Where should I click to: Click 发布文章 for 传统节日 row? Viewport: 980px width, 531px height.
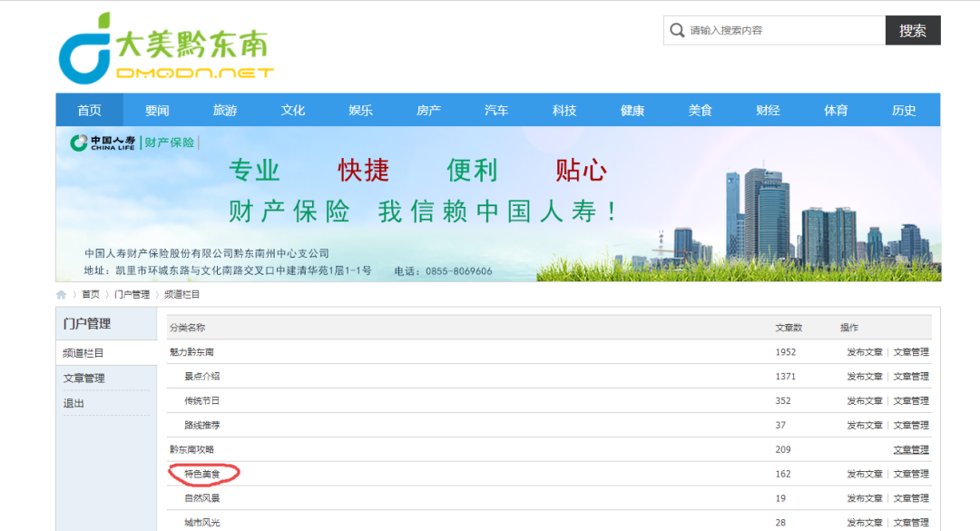pos(865,400)
